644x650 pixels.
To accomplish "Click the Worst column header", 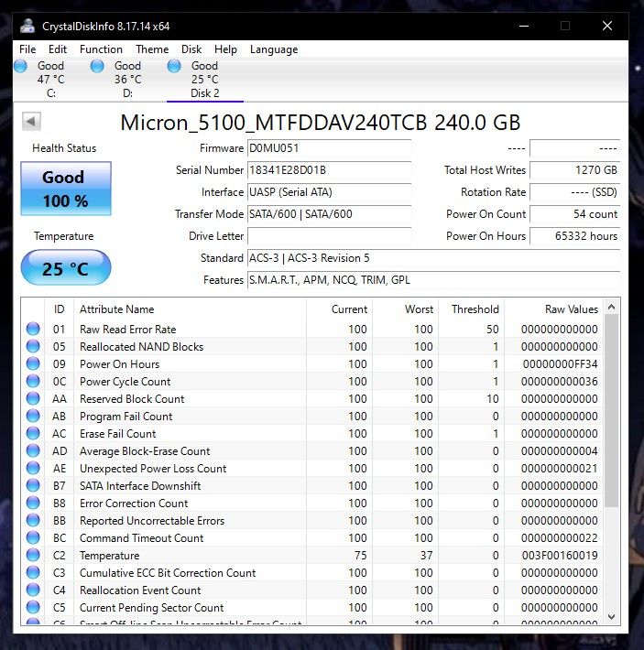I will (x=406, y=309).
